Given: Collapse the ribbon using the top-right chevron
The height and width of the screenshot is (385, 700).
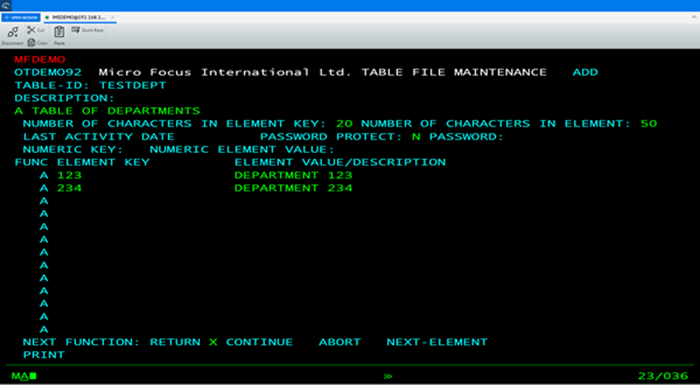Looking at the screenshot, I should pos(693,17).
